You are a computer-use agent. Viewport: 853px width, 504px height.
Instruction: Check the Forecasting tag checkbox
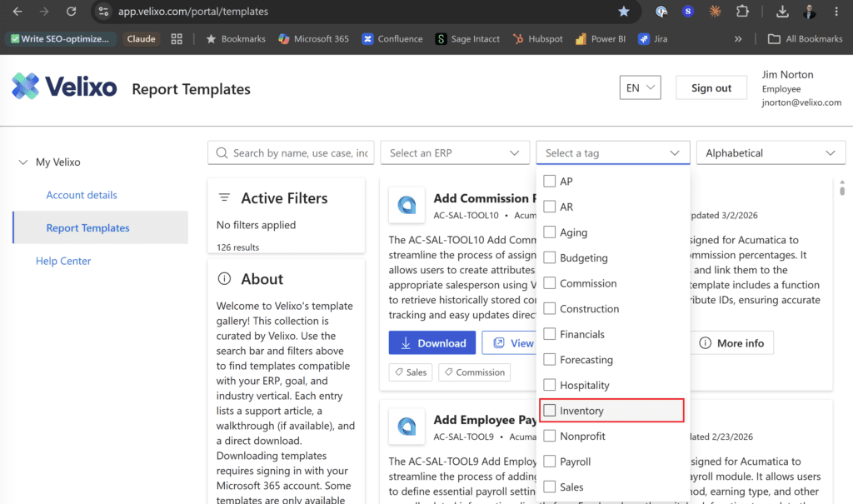pyautogui.click(x=550, y=360)
